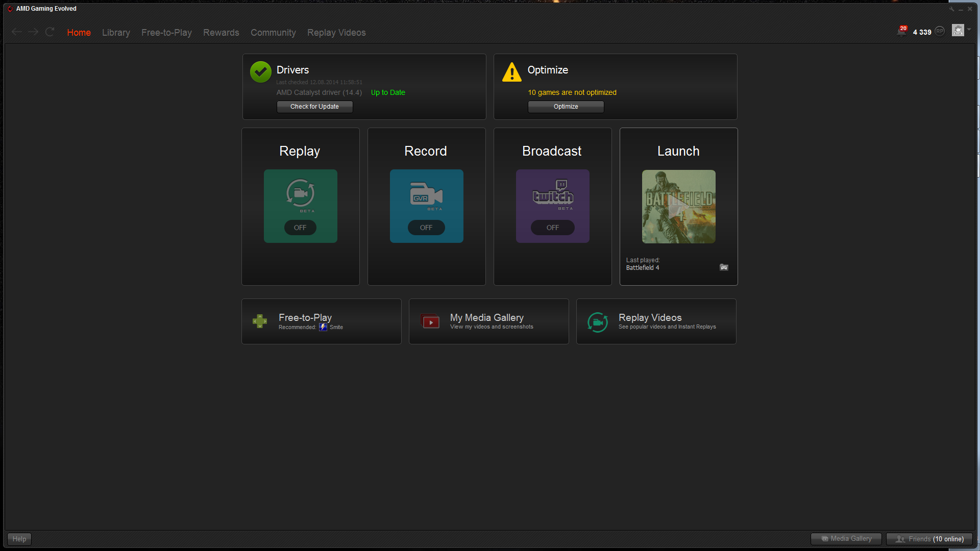Click the Replay panel heading
Viewport: 980px width, 551px height.
(300, 151)
